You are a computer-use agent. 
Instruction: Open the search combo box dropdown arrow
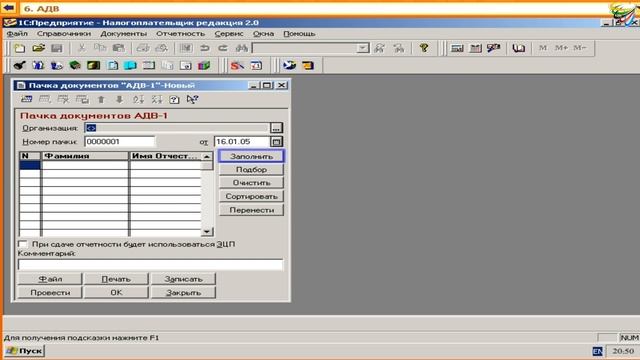[362, 48]
